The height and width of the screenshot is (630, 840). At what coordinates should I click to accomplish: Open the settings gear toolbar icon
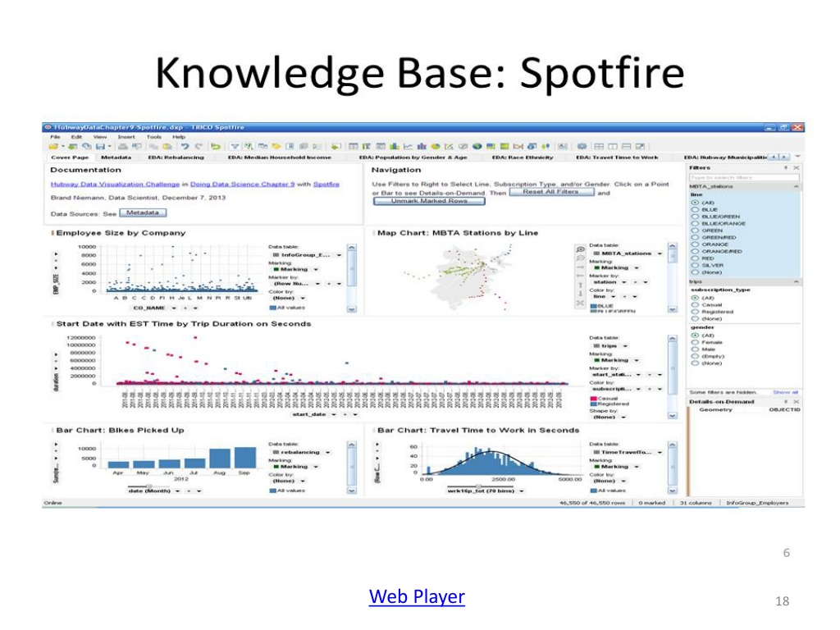[x=582, y=146]
